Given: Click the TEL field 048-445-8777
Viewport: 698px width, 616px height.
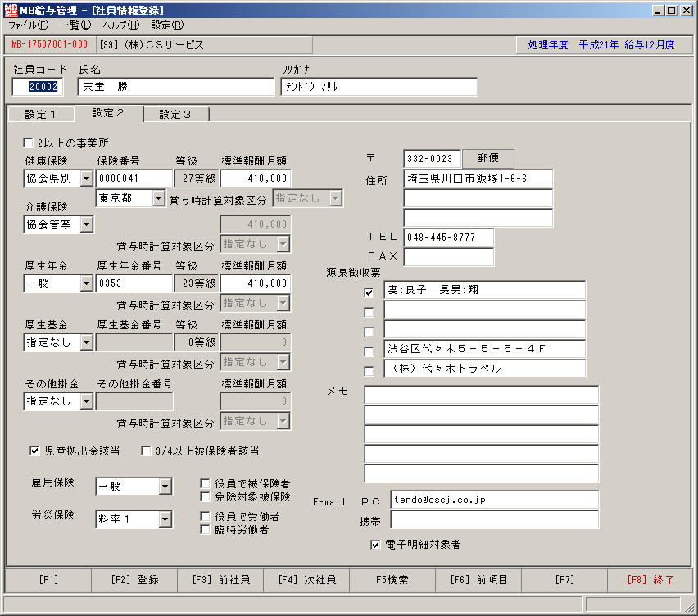Looking at the screenshot, I should click(x=449, y=238).
